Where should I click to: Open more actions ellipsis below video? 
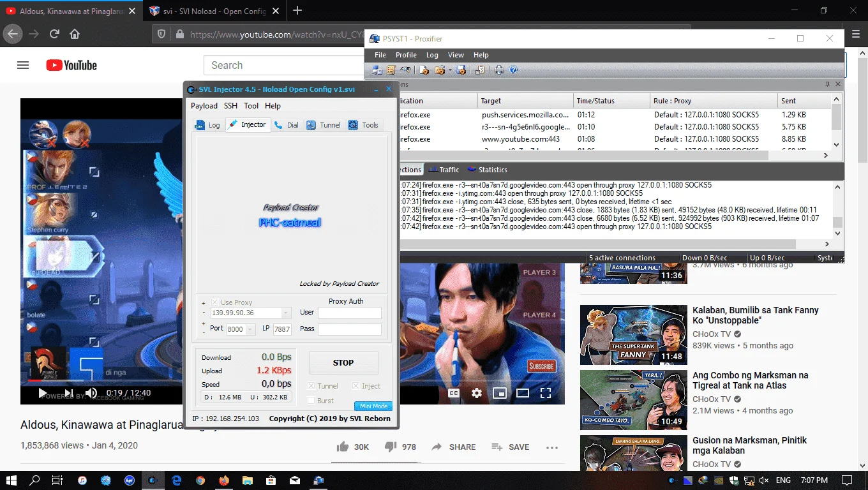(552, 447)
